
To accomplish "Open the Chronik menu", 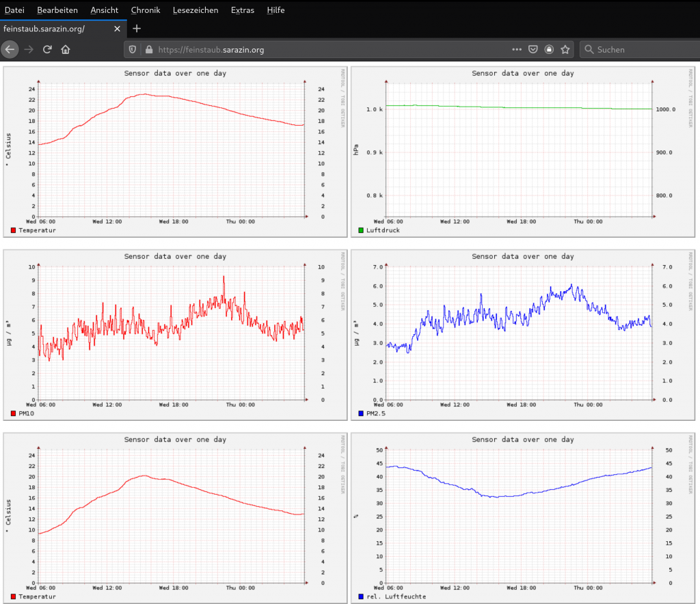I will (x=145, y=10).
